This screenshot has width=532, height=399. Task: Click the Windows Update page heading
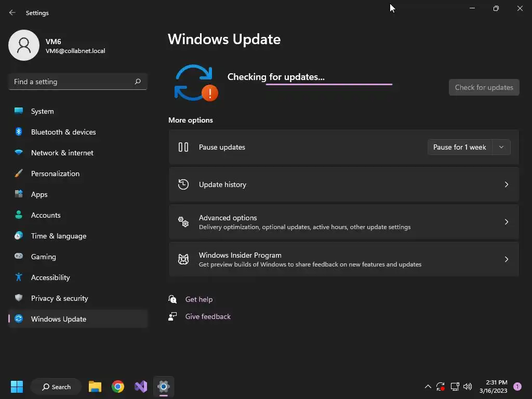pyautogui.click(x=224, y=39)
